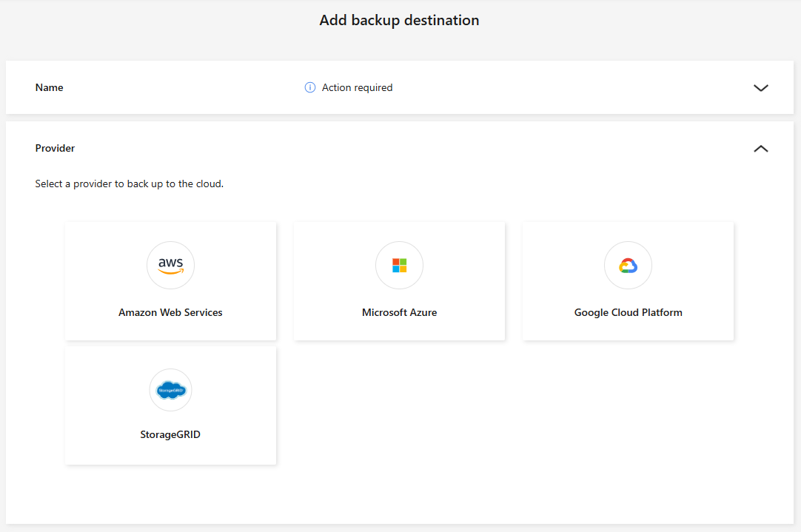
Task: Choose Microsoft Azure as backup destination
Action: pyautogui.click(x=399, y=281)
